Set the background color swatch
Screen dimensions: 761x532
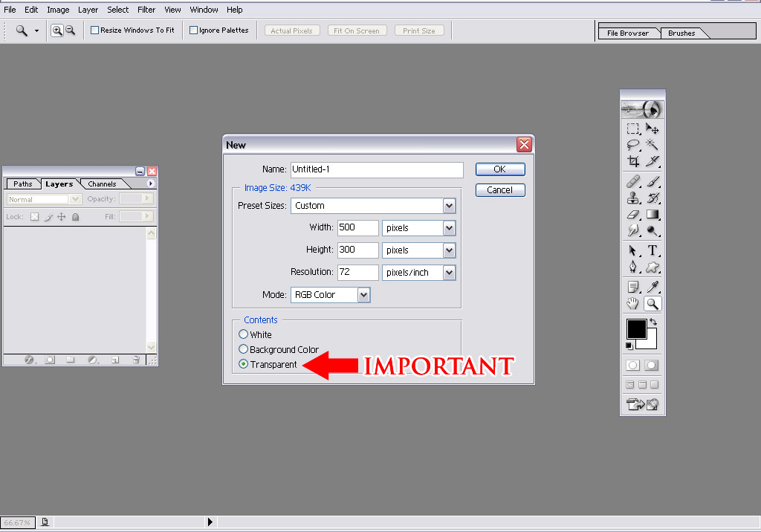[x=651, y=343]
